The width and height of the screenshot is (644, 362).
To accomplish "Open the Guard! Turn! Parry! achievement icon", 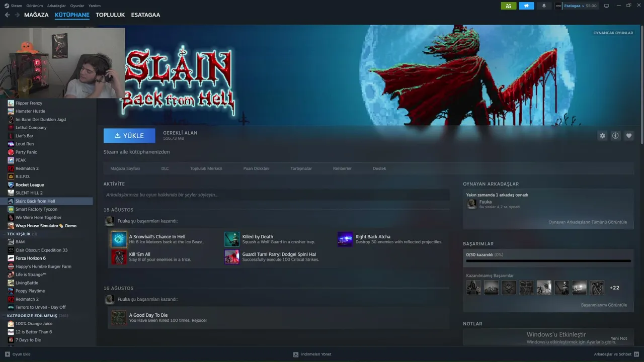I will (232, 257).
